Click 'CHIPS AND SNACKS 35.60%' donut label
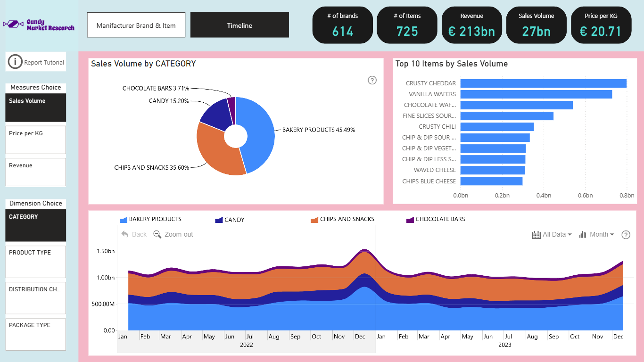 tap(152, 167)
